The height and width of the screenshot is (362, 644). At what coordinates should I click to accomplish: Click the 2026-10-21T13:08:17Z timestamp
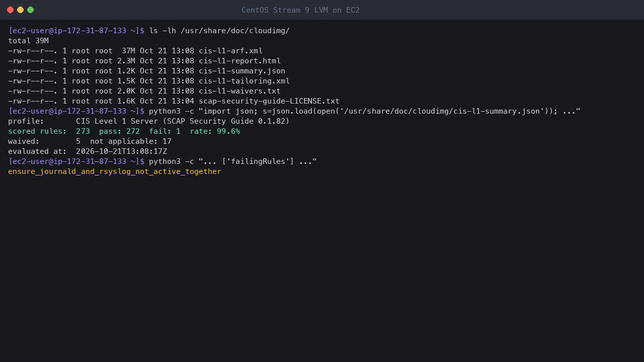tap(121, 151)
